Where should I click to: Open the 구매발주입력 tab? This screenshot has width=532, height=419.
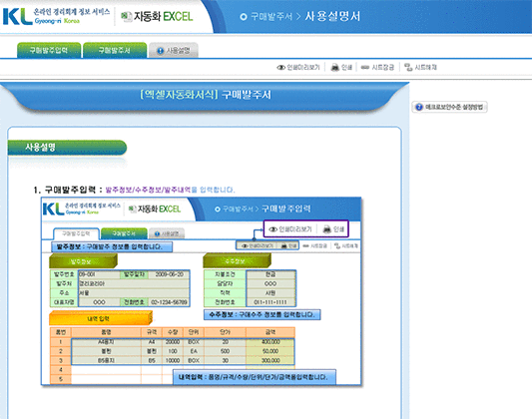click(x=49, y=50)
